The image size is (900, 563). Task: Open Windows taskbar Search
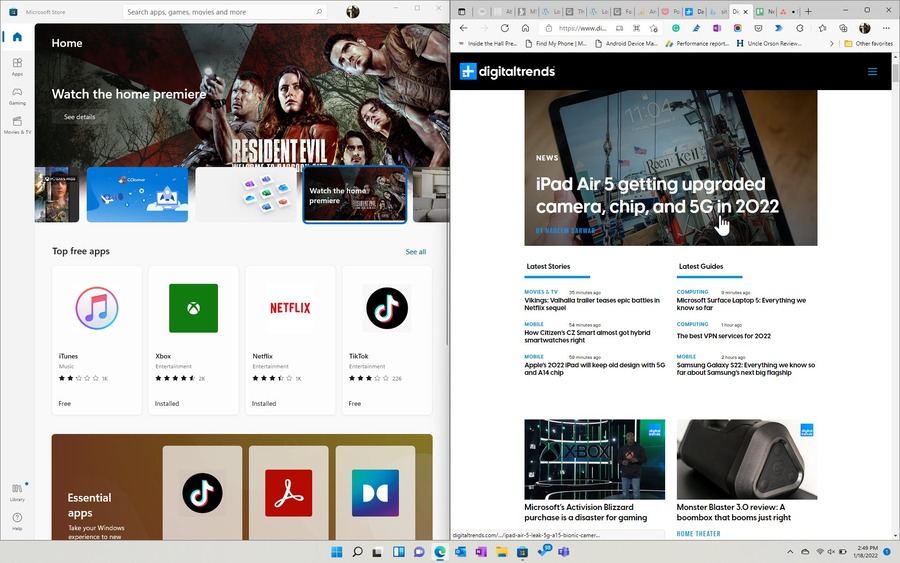(357, 552)
